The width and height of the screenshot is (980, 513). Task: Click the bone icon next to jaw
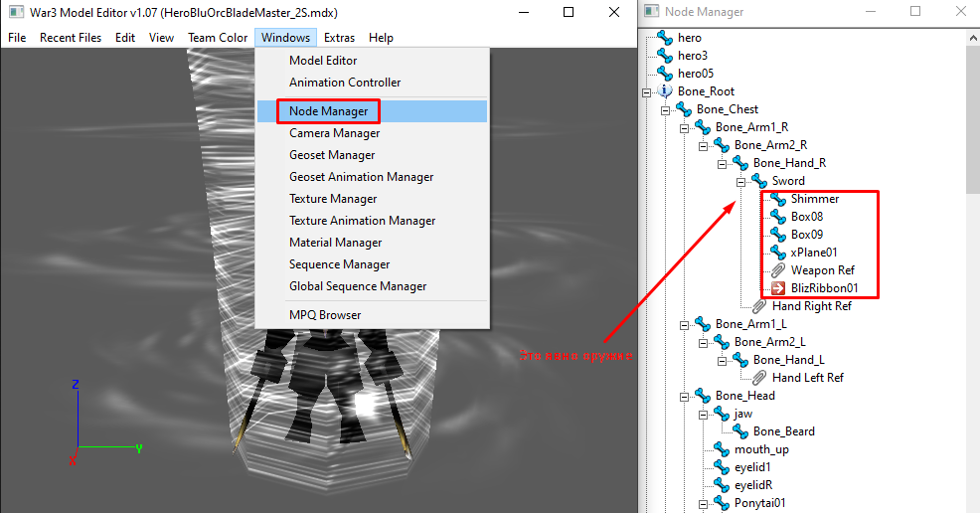coord(722,414)
